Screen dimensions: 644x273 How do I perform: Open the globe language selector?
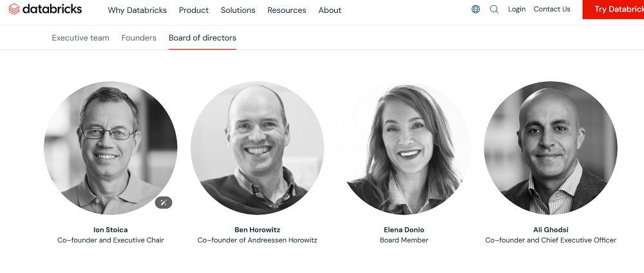point(476,9)
